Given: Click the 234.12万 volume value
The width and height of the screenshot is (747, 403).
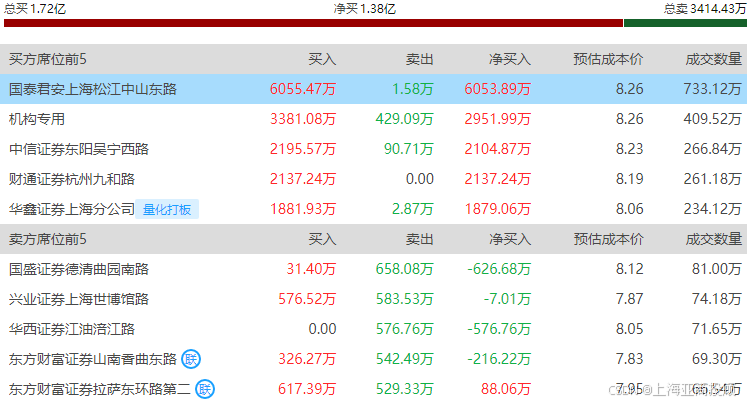Looking at the screenshot, I should point(712,209).
